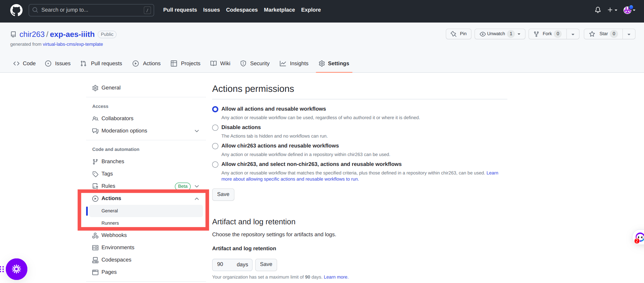This screenshot has width=644, height=283.
Task: Open the Security tab
Action: (x=255, y=63)
